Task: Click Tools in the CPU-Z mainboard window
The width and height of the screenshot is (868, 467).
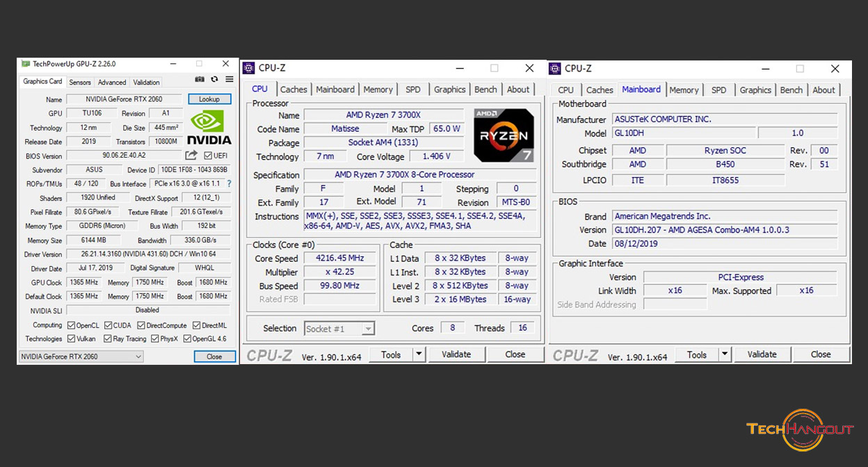Action: tap(697, 354)
